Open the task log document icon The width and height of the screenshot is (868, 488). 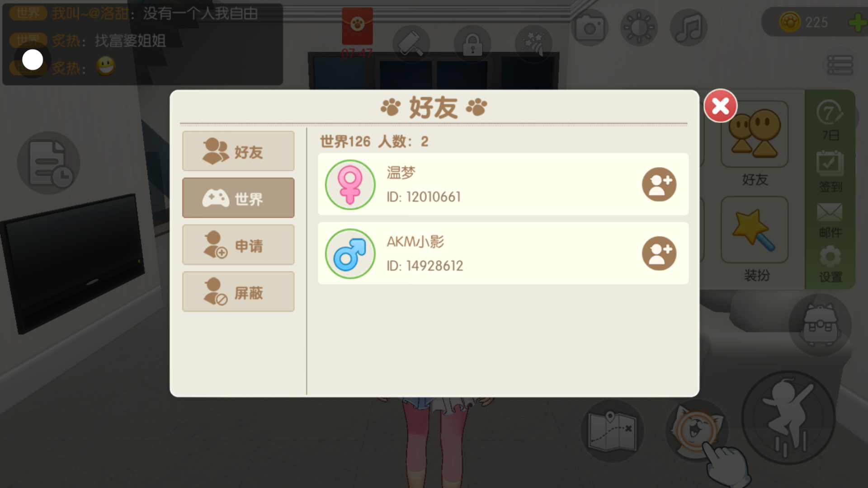(49, 163)
